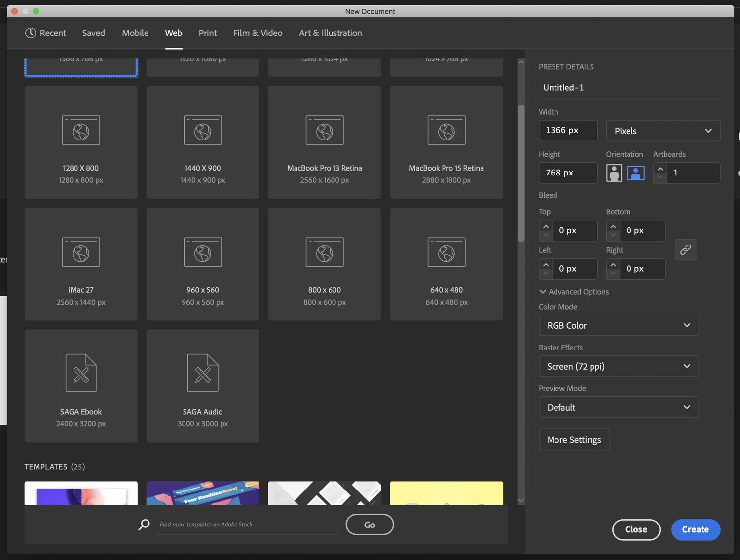Select the 1440 X 900 preset icon
This screenshot has width=740, height=560.
click(203, 131)
